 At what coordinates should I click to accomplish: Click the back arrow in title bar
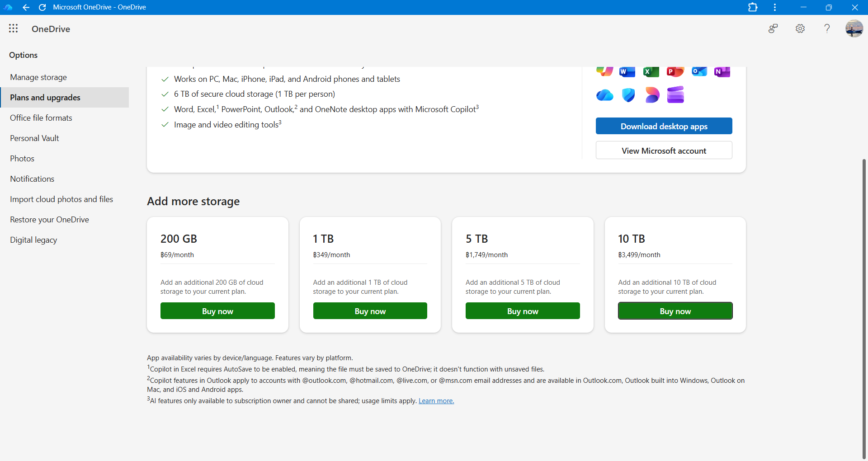[x=26, y=7]
